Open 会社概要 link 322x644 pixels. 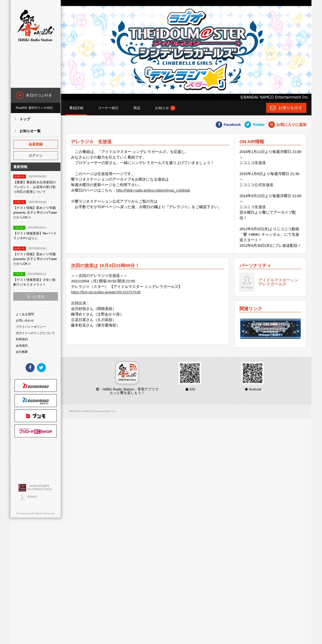pyautogui.click(x=22, y=352)
